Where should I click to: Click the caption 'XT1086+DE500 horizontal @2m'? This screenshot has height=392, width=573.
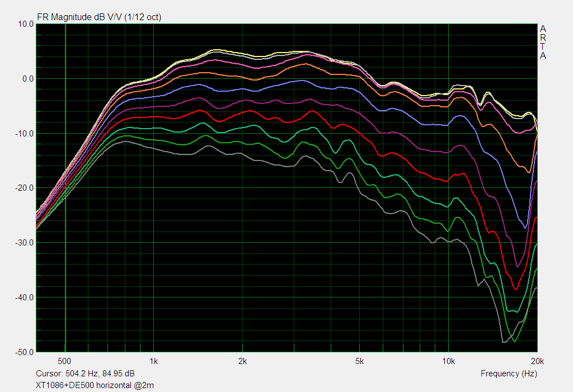95,385
